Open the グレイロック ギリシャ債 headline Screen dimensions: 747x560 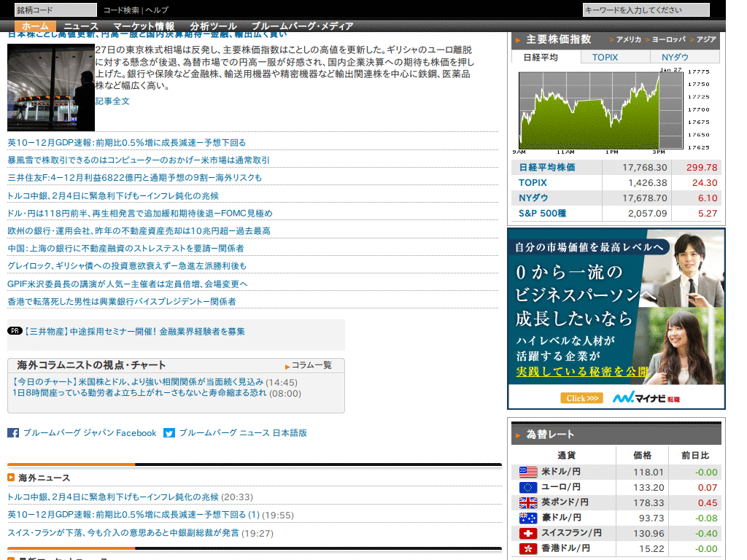point(127,265)
